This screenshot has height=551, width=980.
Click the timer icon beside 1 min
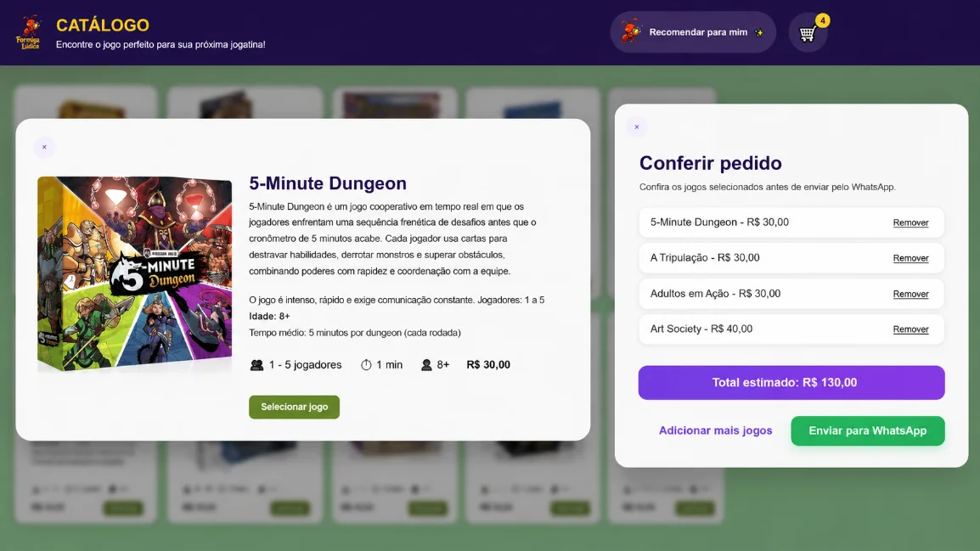(x=366, y=365)
